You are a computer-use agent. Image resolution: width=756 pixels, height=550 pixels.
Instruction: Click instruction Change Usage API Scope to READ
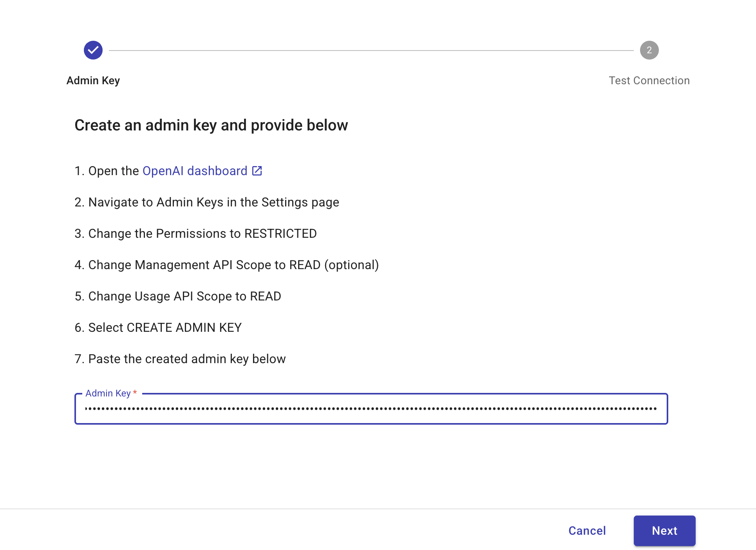[177, 296]
